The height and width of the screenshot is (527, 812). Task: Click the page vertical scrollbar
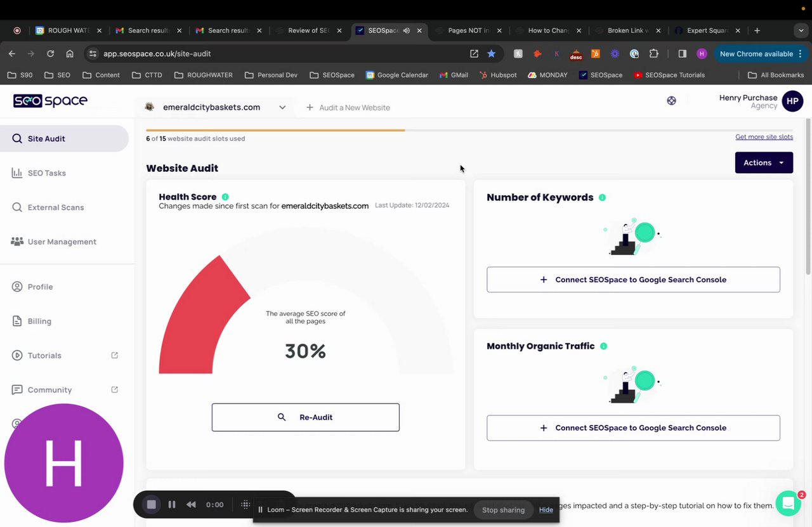click(808, 197)
